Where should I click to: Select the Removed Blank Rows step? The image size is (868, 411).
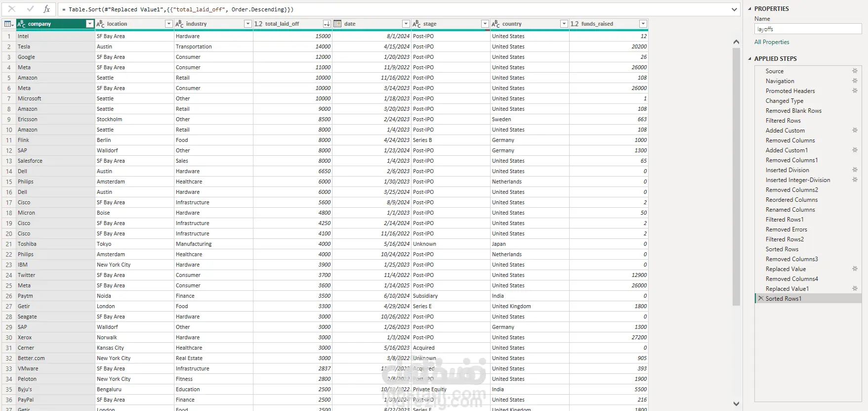tap(793, 111)
